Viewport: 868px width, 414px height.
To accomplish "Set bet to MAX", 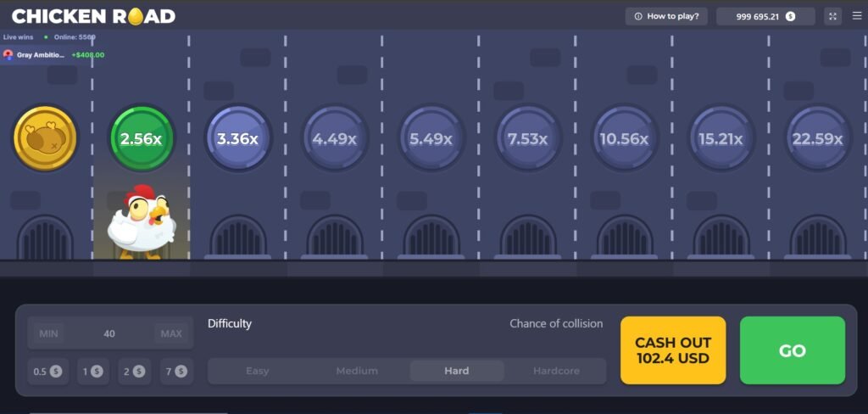I will coord(171,333).
